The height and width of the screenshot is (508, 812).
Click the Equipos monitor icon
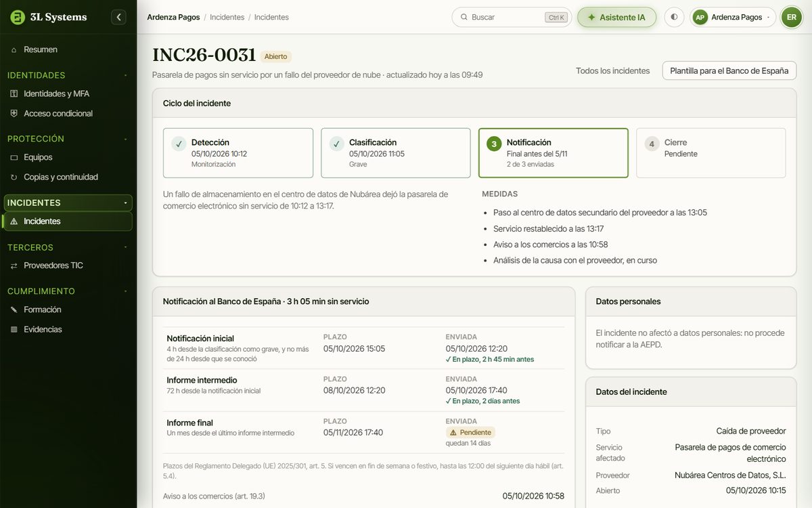click(x=14, y=157)
